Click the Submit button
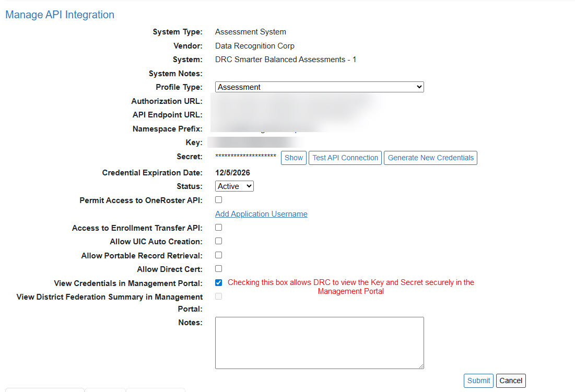Screen dimensions: 575x392 click(478, 381)
